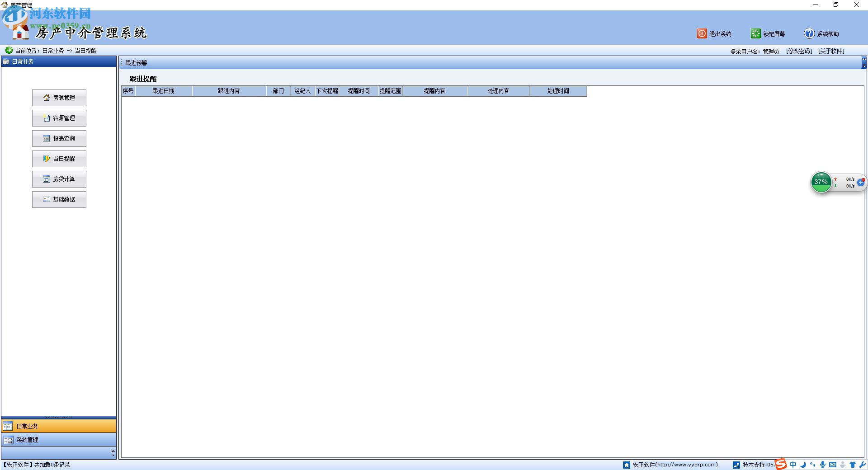Click the green current-location arrow icon

[9, 50]
